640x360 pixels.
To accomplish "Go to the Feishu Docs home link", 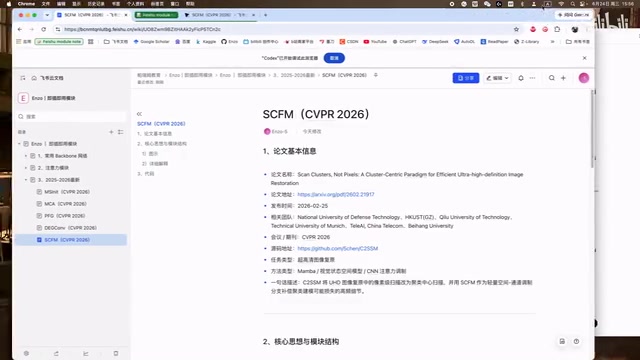I will (x=47, y=78).
